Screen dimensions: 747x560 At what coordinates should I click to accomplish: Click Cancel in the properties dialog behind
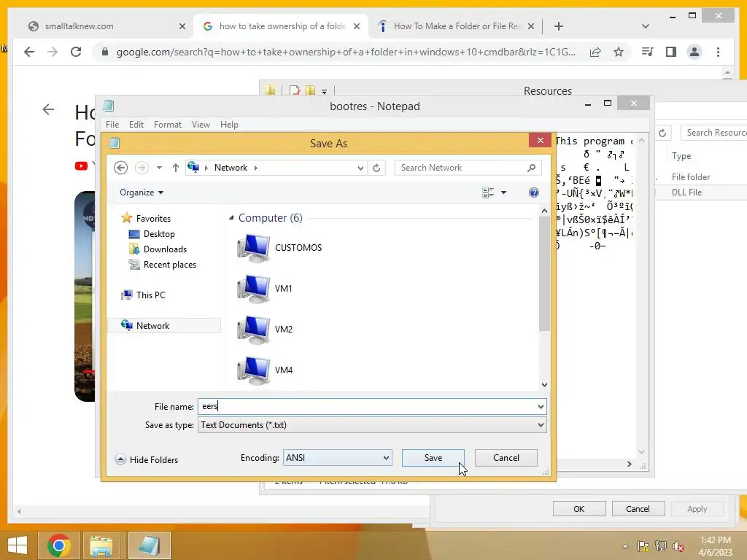click(x=638, y=509)
